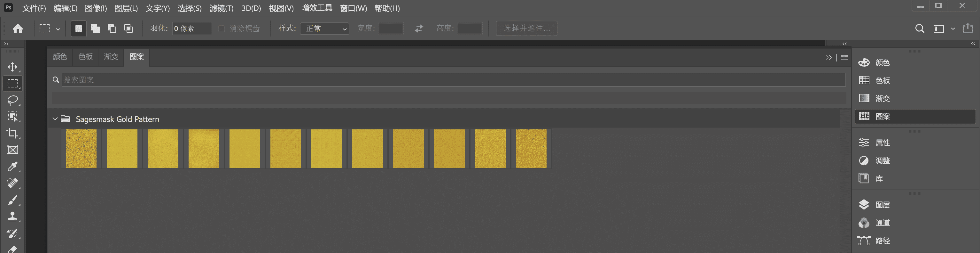Image resolution: width=980 pixels, height=253 pixels.
Task: Open the patterns panel flyout menu
Action: click(x=844, y=57)
